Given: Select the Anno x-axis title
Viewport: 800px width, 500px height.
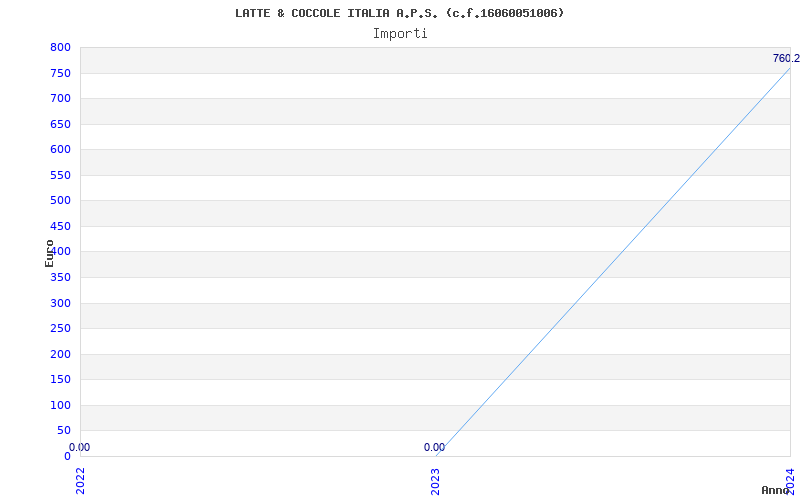Looking at the screenshot, I should click(x=776, y=490).
